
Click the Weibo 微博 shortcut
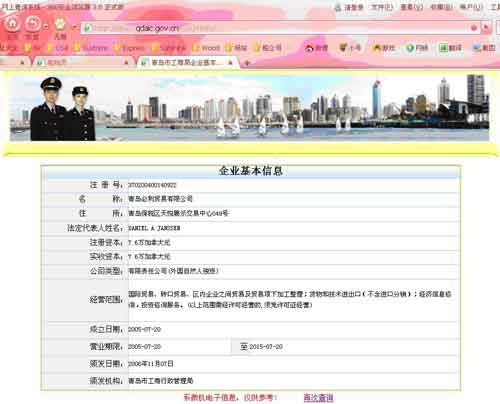316,48
